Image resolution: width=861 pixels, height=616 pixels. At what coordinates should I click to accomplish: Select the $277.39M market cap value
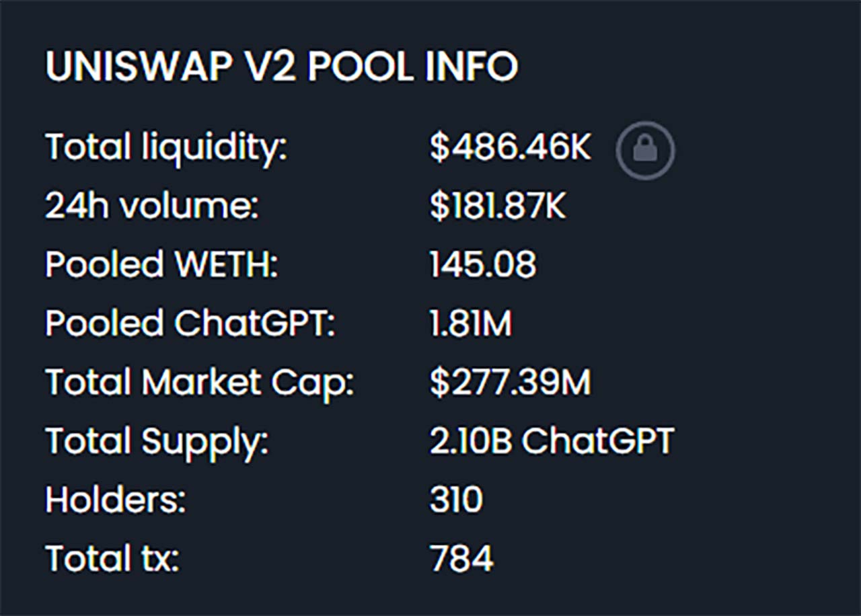[511, 383]
